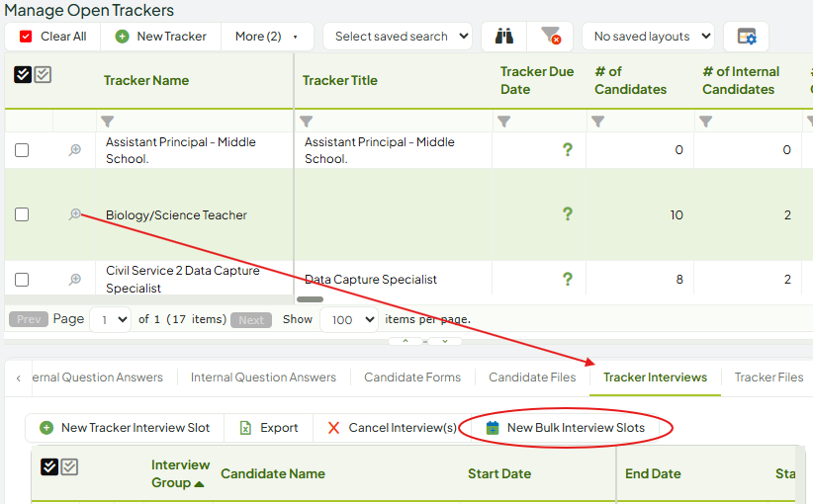813x504 pixels.
Task: Tick checkbox for Civil Service 2 Data Capture Specialist
Action: [x=22, y=280]
